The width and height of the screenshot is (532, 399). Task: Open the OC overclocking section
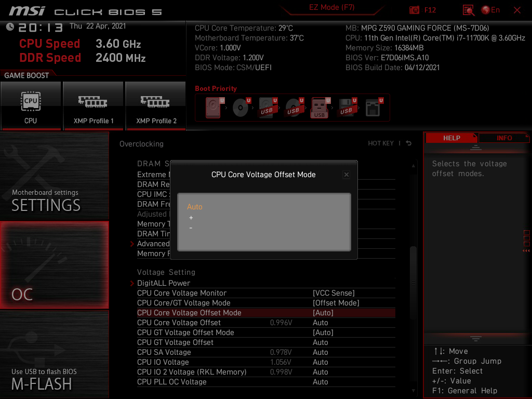[54, 265]
